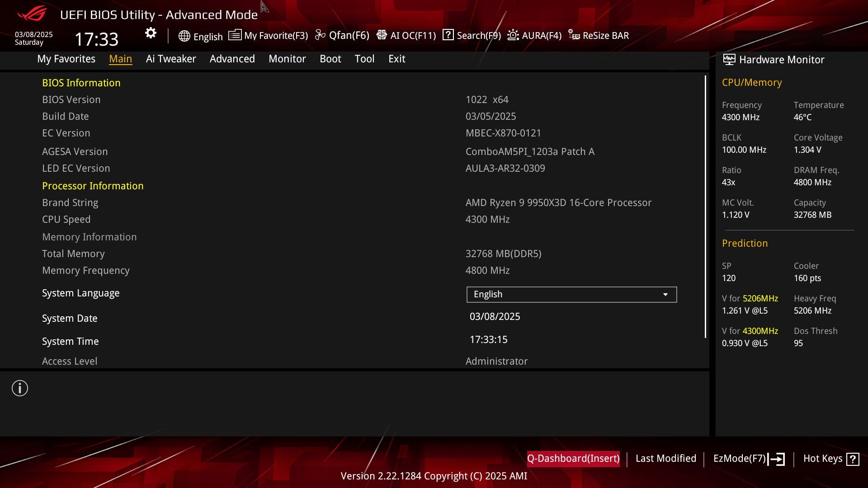
Task: Open My Favorite(F3) shortcut
Action: pyautogui.click(x=276, y=36)
